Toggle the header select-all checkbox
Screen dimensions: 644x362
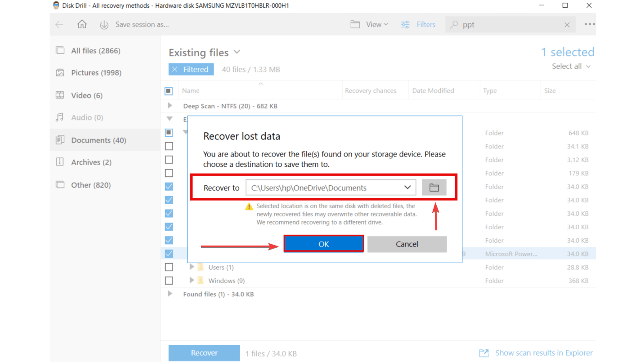pos(169,91)
